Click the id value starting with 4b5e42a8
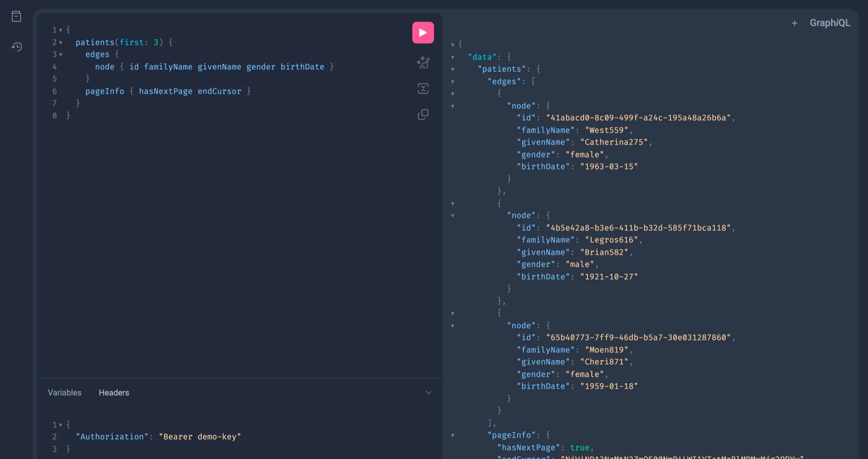Image resolution: width=868 pixels, height=459 pixels. (638, 228)
